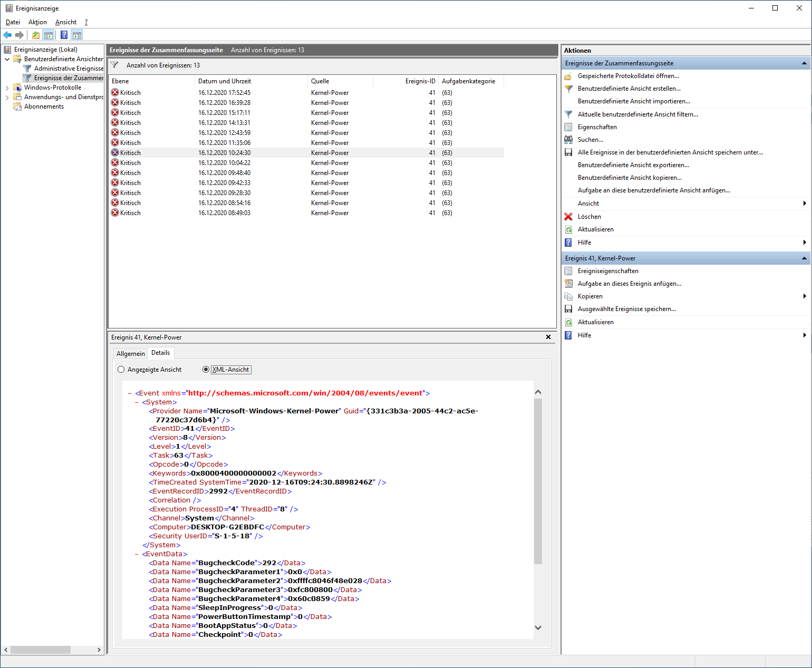
Task: Expand the Windows-Protokolle tree node
Action: pos(7,88)
